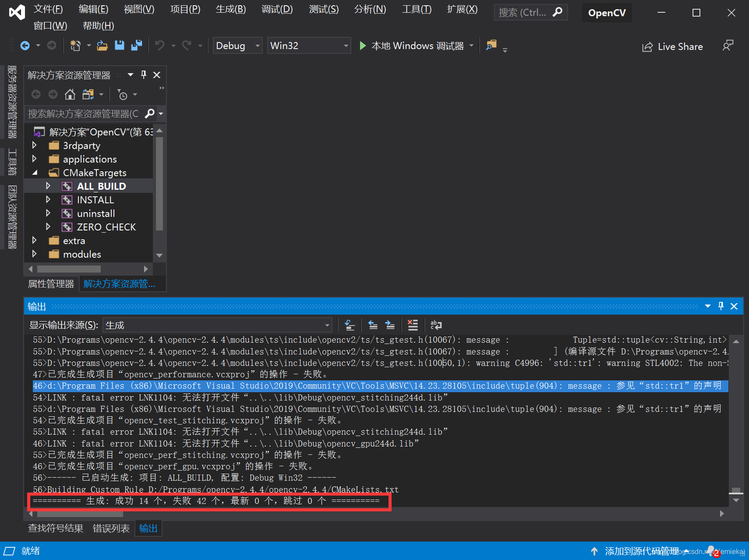Screen dimensions: 749x560
Task: Open the 工具(T) menu
Action: coord(417,9)
